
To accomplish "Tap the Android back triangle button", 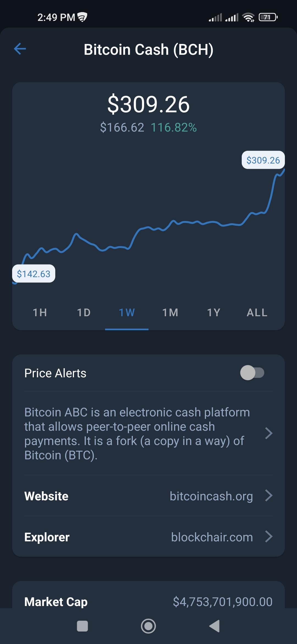I will click(x=215, y=626).
